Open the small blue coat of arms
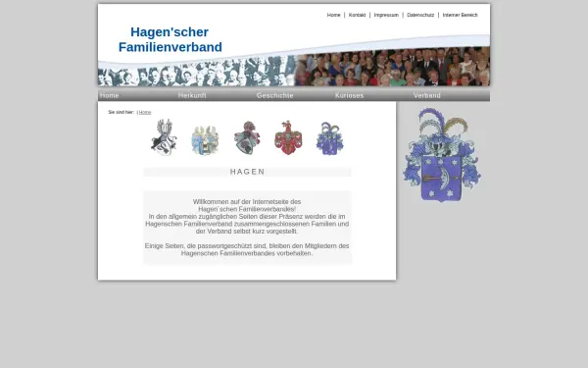The height and width of the screenshot is (368, 588). point(329,138)
